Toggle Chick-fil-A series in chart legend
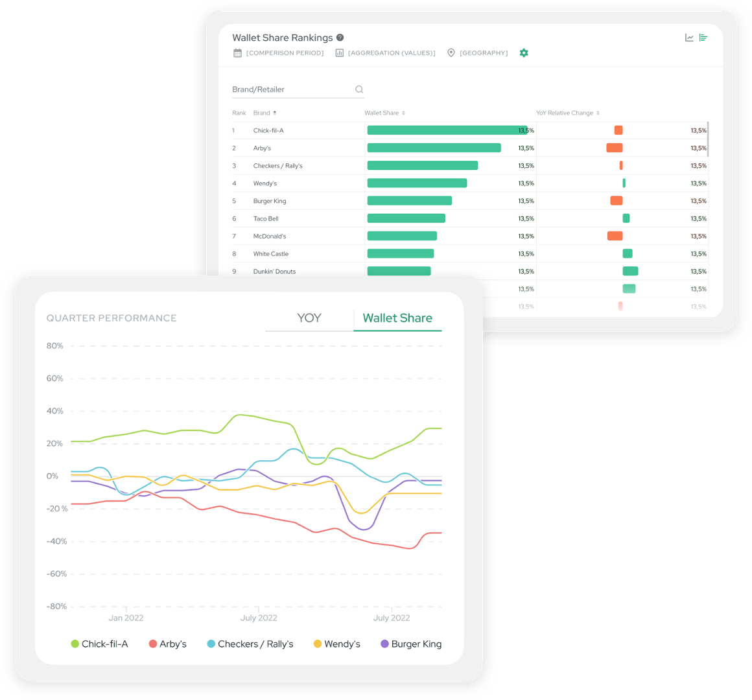The width and height of the screenshot is (752, 700). click(99, 644)
